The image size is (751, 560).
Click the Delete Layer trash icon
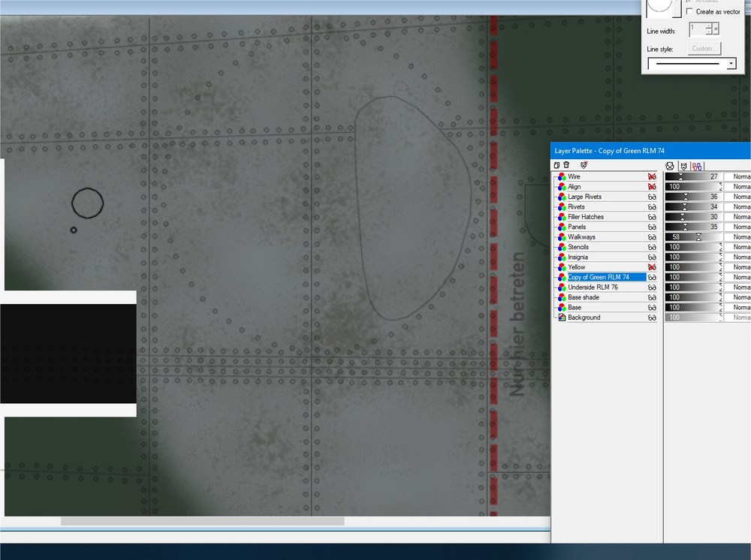[x=566, y=165]
